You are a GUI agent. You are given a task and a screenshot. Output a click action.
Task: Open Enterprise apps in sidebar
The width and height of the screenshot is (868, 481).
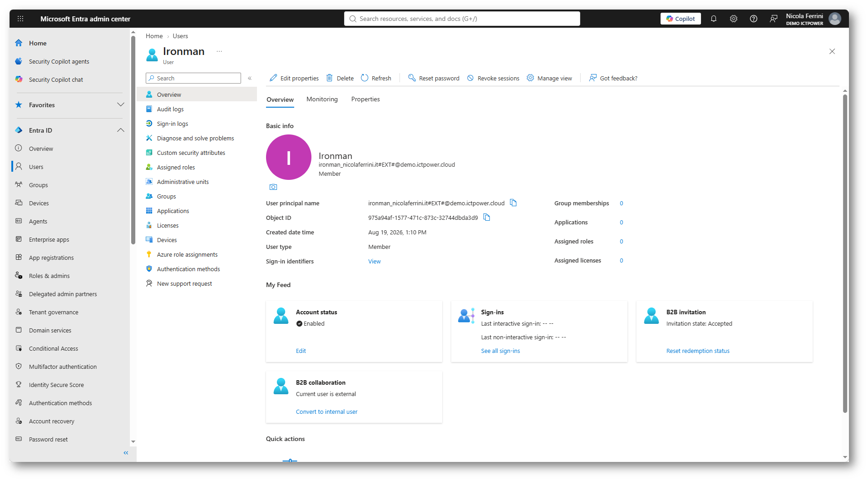click(49, 239)
